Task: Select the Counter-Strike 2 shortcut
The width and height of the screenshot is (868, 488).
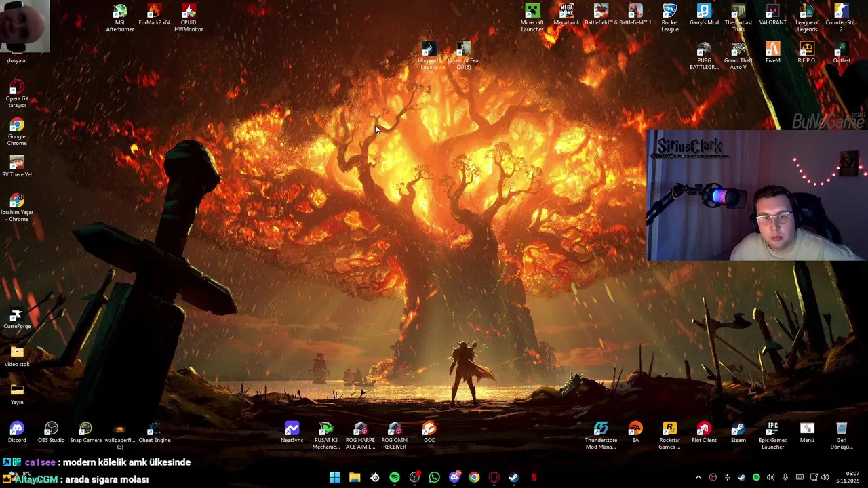Action: pos(842,18)
